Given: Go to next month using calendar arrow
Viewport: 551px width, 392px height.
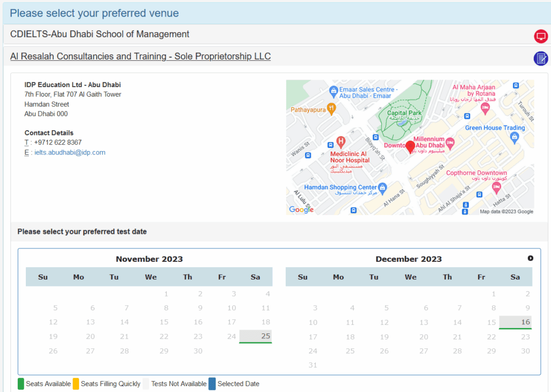Looking at the screenshot, I should pyautogui.click(x=530, y=258).
